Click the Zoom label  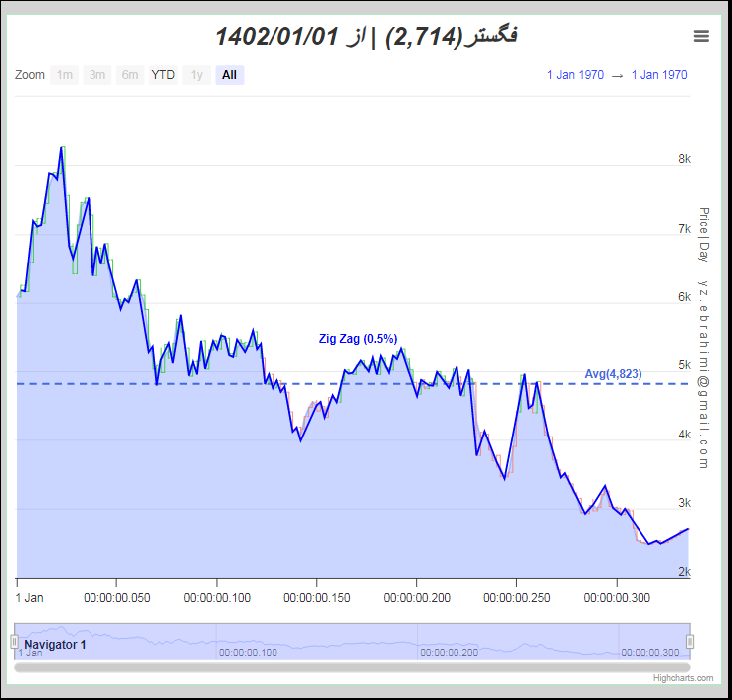coord(30,75)
